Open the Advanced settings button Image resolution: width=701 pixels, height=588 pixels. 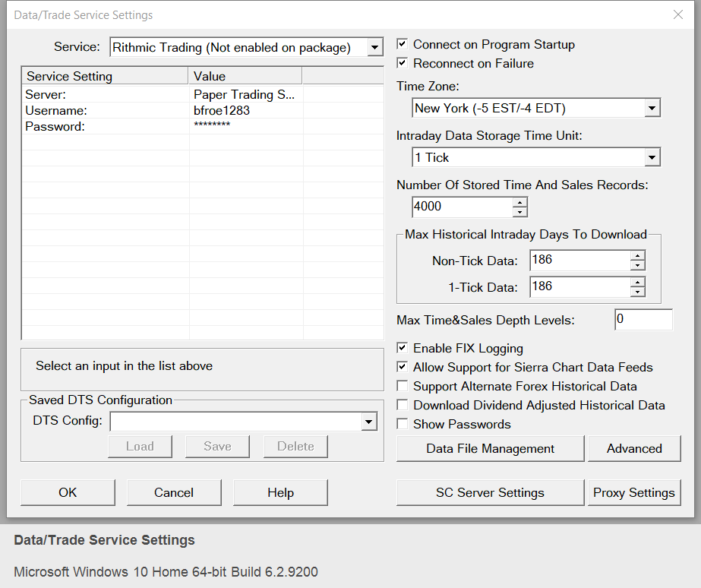tap(634, 448)
